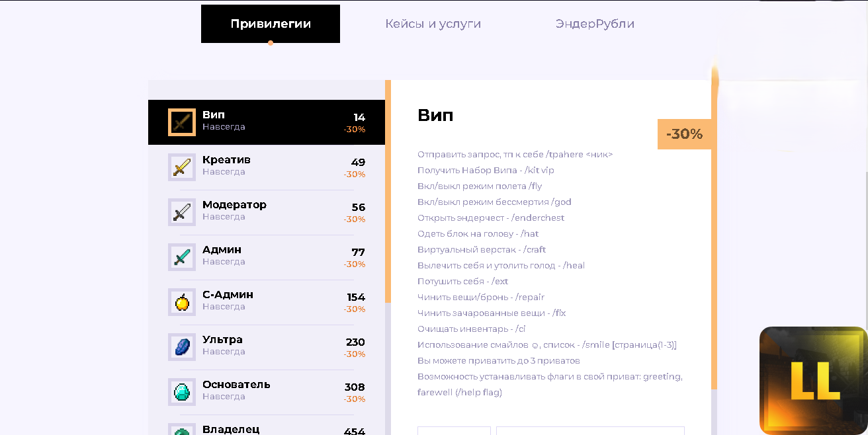Switch to the Привилегии tab
The height and width of the screenshot is (435, 868).
[x=271, y=24]
